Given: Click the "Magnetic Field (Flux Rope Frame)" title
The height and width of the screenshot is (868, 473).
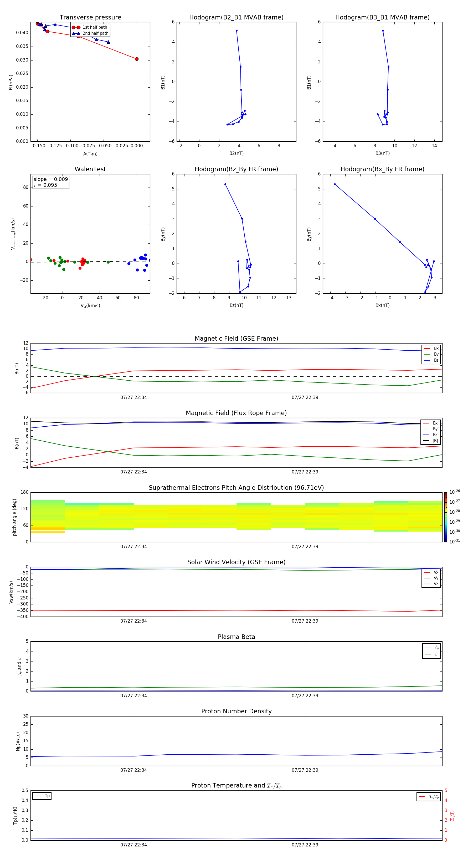Looking at the screenshot, I should (236, 413).
